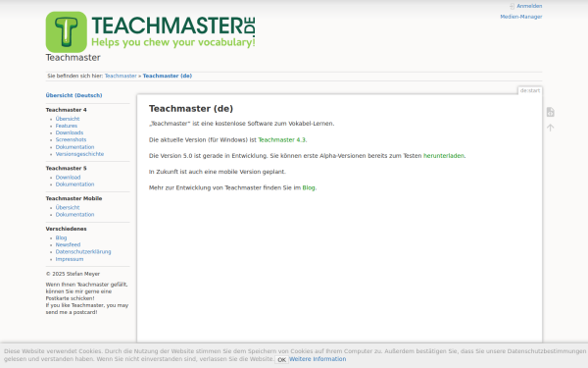
Task: Click the Teachmaster Mobile sidebar heading
Action: tap(73, 198)
